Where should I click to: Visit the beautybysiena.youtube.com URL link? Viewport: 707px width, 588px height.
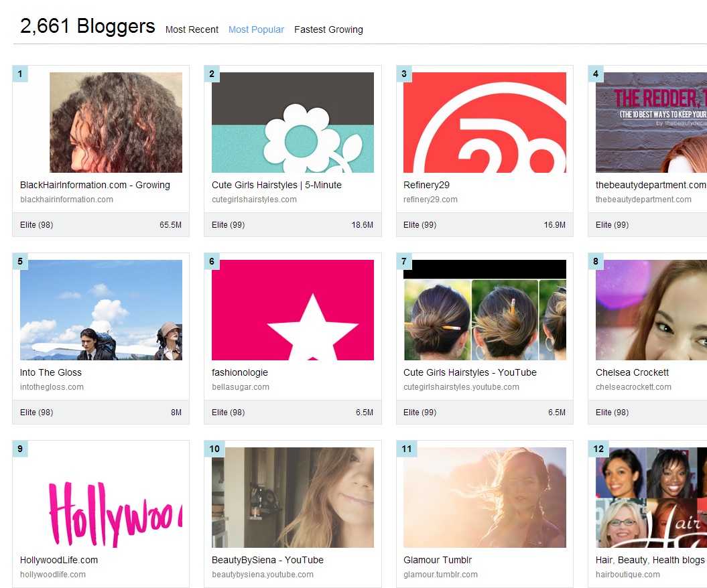tap(263, 575)
